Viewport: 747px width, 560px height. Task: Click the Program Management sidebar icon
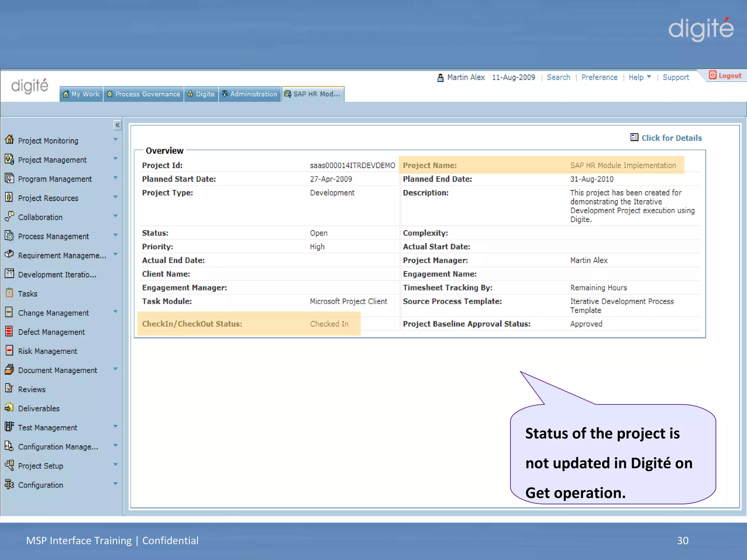click(9, 178)
